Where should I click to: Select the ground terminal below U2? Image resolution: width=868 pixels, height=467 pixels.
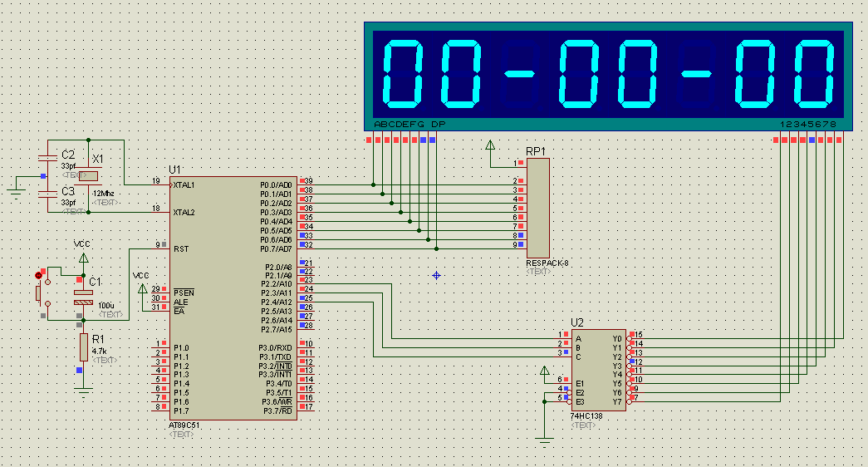pyautogui.click(x=544, y=441)
